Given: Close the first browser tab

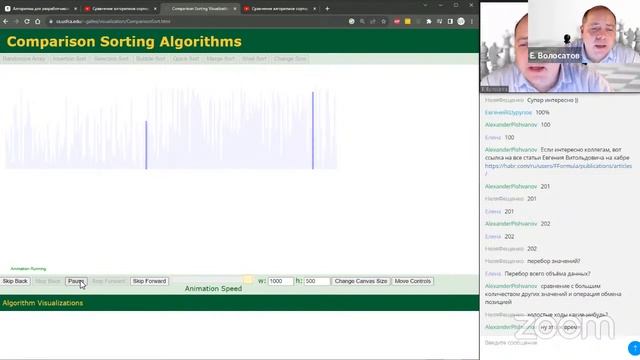Looking at the screenshot, I should [x=76, y=9].
